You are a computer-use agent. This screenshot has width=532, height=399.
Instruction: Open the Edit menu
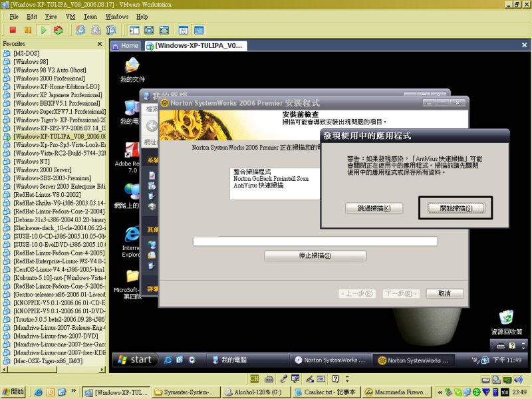(32, 17)
